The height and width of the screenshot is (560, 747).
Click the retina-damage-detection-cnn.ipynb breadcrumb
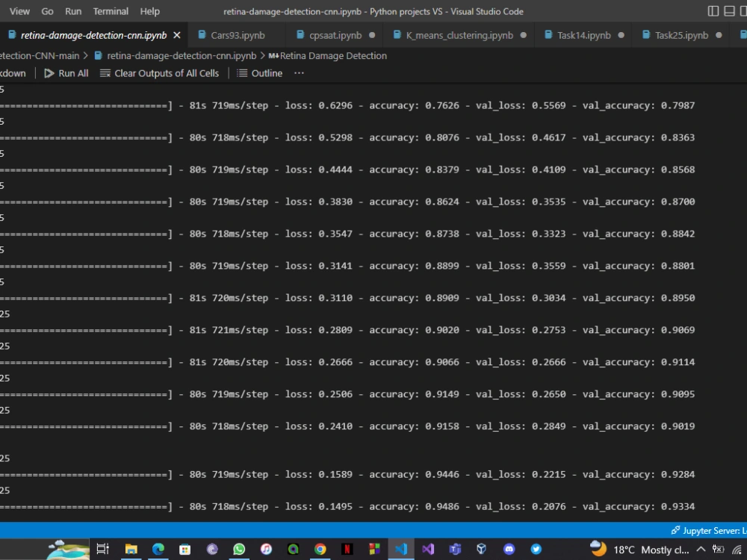point(176,56)
